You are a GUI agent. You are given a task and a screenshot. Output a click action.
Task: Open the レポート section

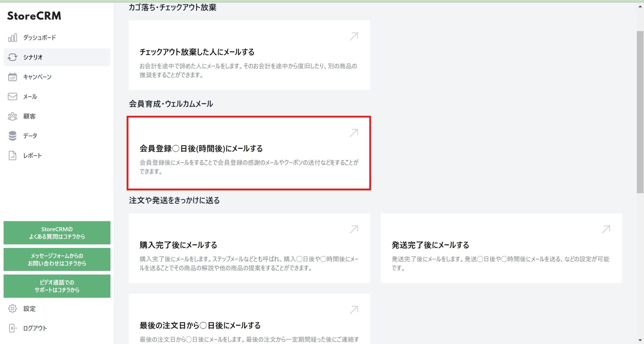pos(57,155)
